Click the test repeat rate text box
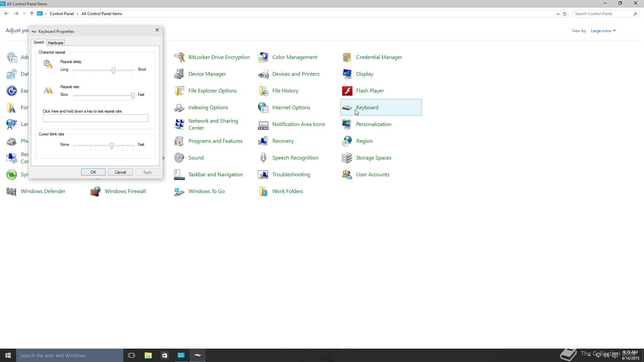644x362 pixels. point(95,118)
